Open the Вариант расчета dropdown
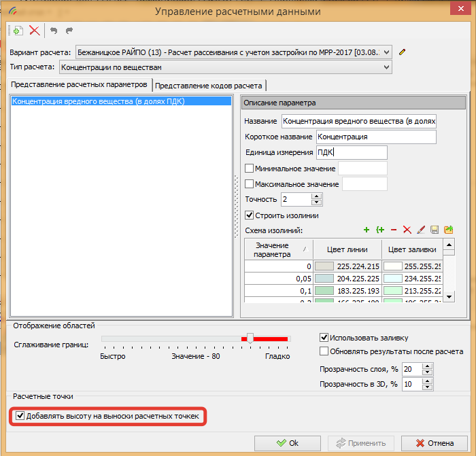Viewport: 476px width, 456px height. coord(387,52)
